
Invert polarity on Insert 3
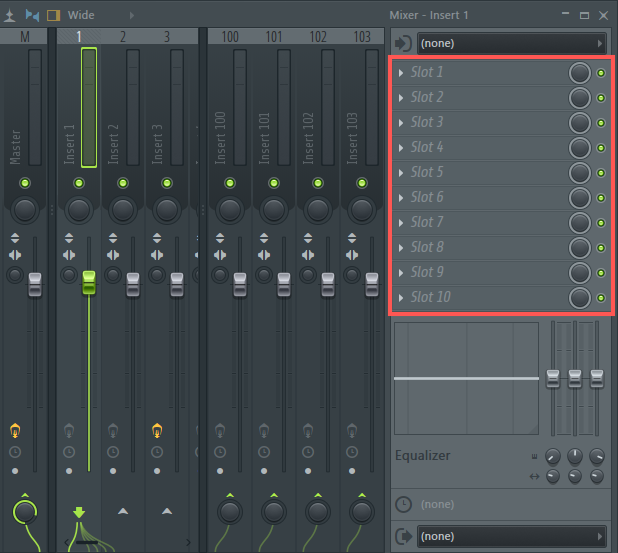coord(157,238)
